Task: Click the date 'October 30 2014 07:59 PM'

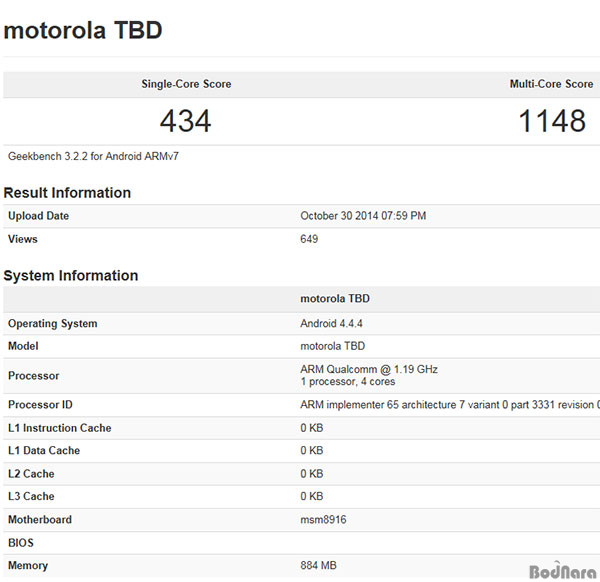Action: [363, 216]
